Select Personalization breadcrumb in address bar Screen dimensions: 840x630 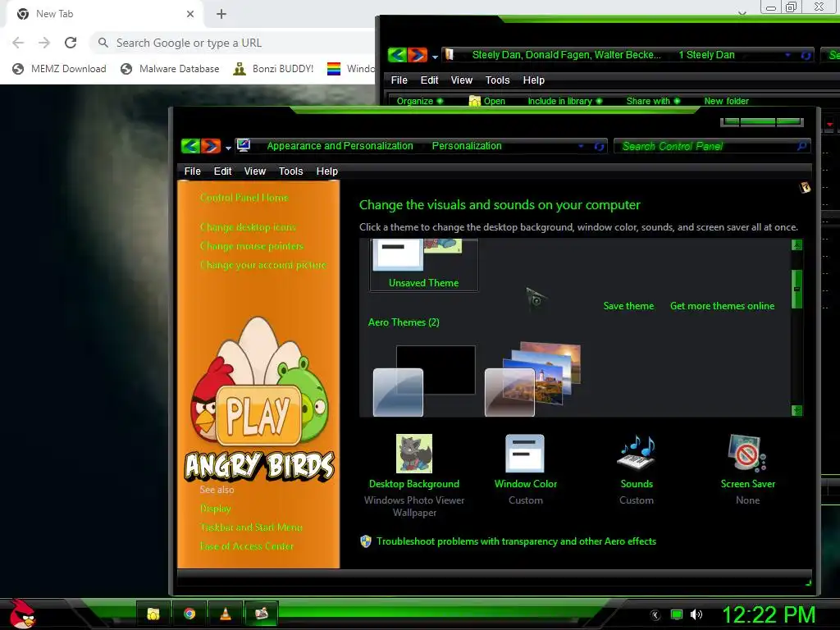(467, 146)
